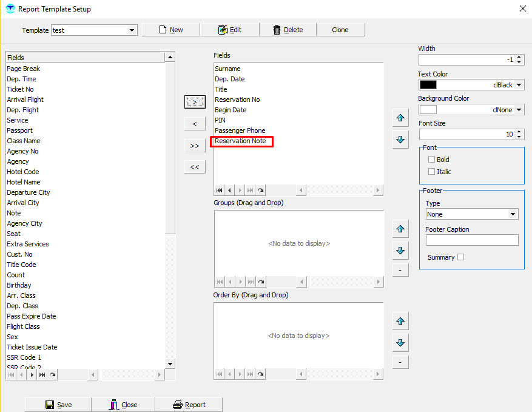The width and height of the screenshot is (532, 412).
Task: Open the Report printer button
Action: 189,405
